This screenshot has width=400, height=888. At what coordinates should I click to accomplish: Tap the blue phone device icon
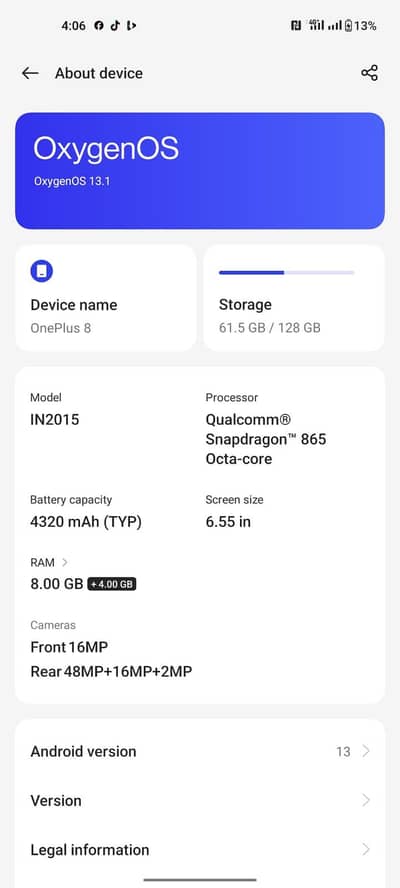pyautogui.click(x=41, y=271)
